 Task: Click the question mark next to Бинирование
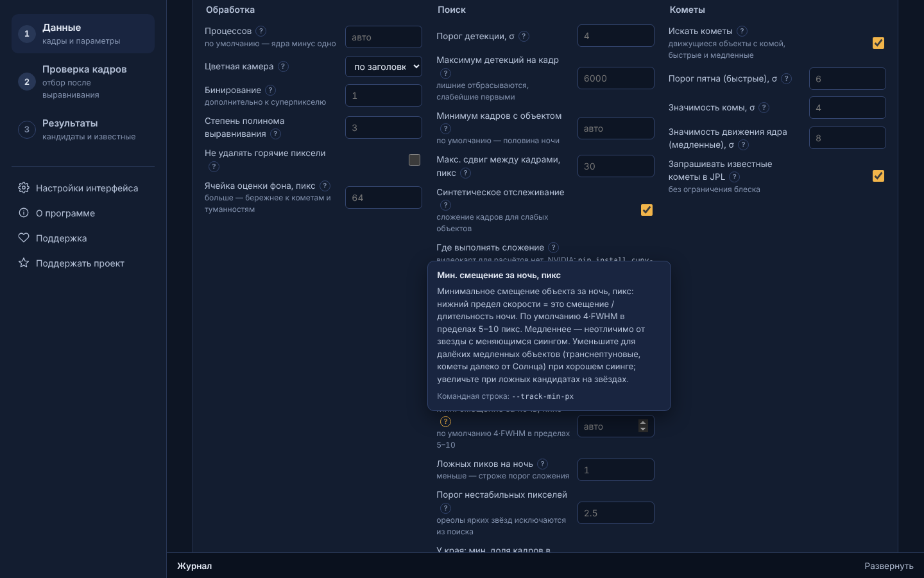coord(271,90)
